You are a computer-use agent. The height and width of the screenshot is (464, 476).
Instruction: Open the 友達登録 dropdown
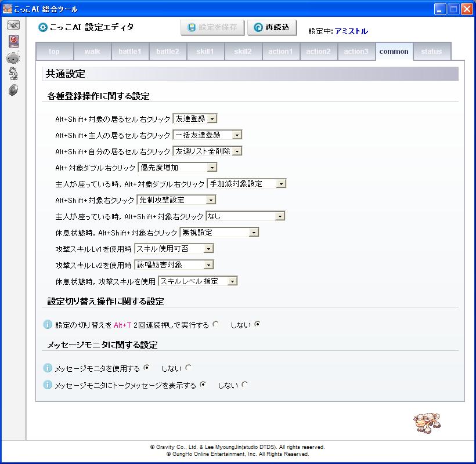195,118
